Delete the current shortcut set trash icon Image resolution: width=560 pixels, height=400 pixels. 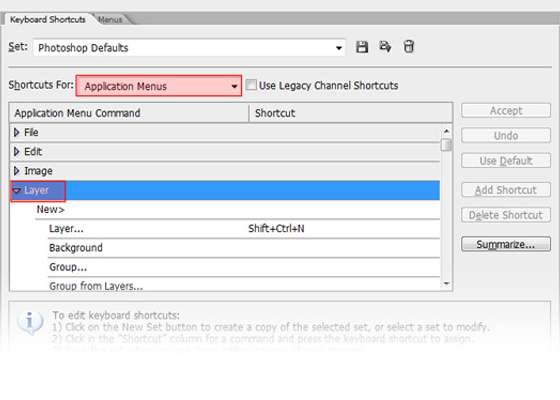tap(409, 47)
